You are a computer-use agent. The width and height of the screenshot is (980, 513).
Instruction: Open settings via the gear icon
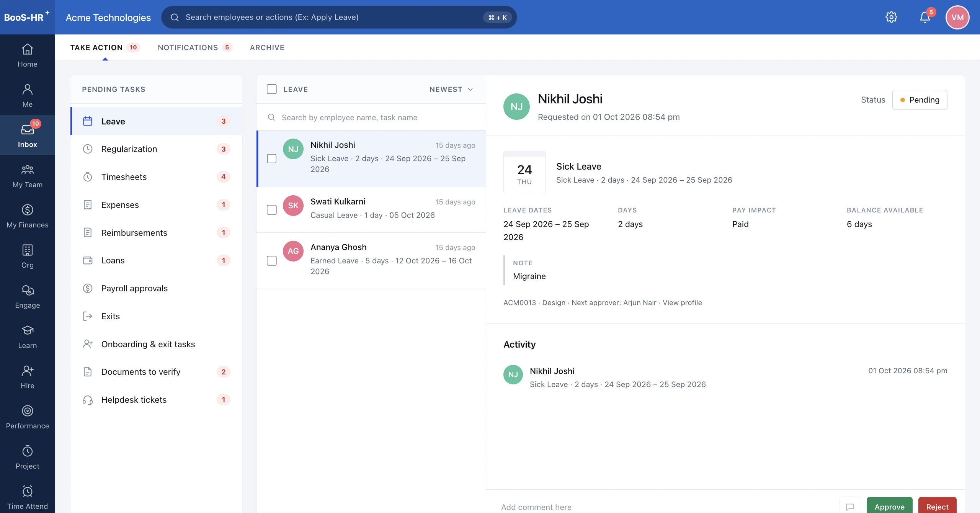coord(891,17)
